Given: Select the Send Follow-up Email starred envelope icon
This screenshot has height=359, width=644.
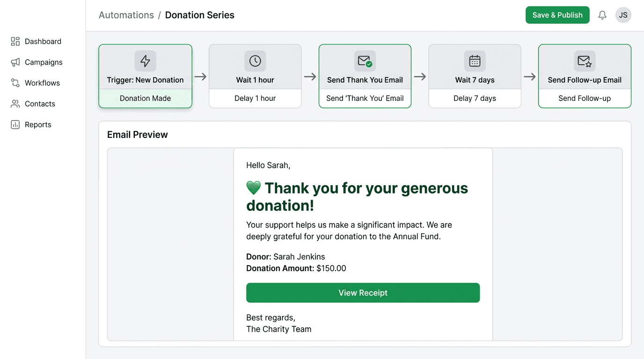Looking at the screenshot, I should point(585,60).
